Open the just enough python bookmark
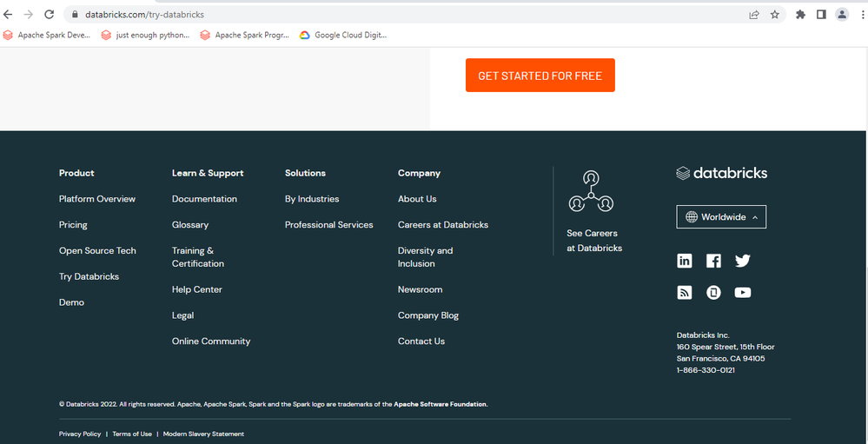 (x=146, y=35)
